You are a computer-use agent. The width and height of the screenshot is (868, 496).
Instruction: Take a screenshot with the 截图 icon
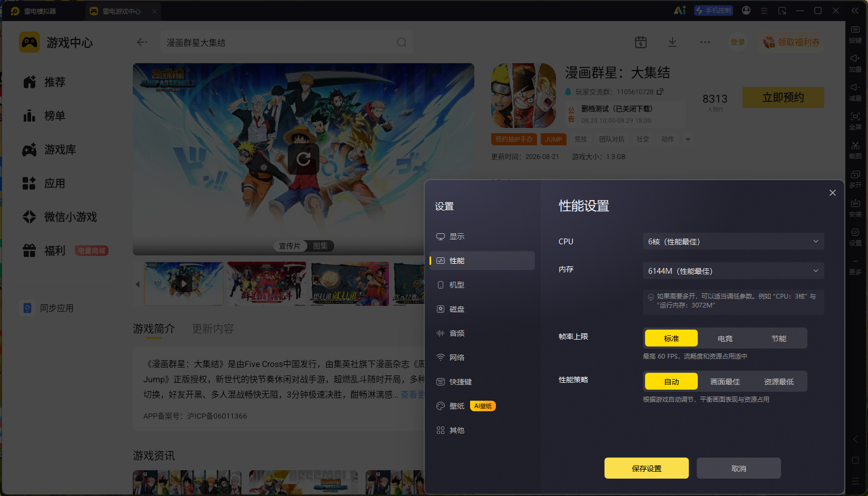point(855,150)
